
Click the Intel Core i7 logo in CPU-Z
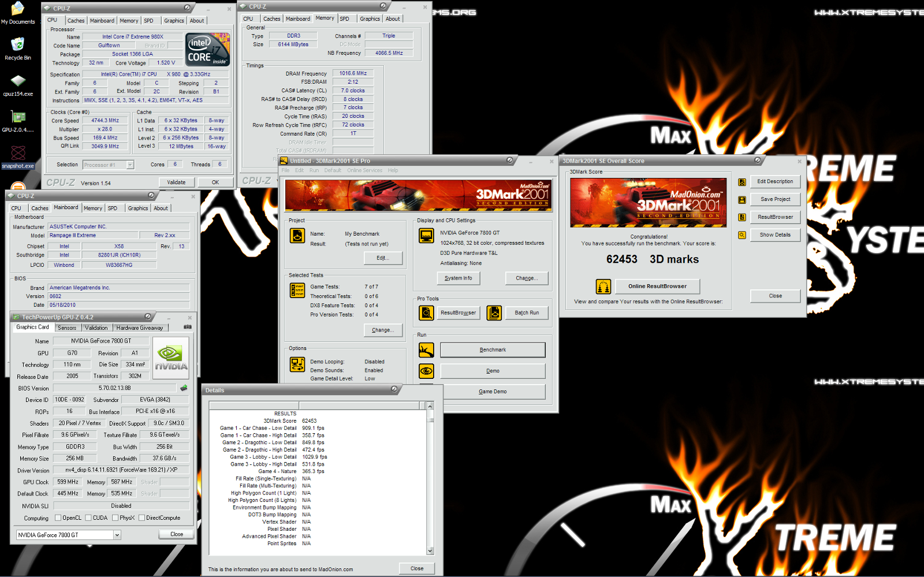click(x=207, y=49)
